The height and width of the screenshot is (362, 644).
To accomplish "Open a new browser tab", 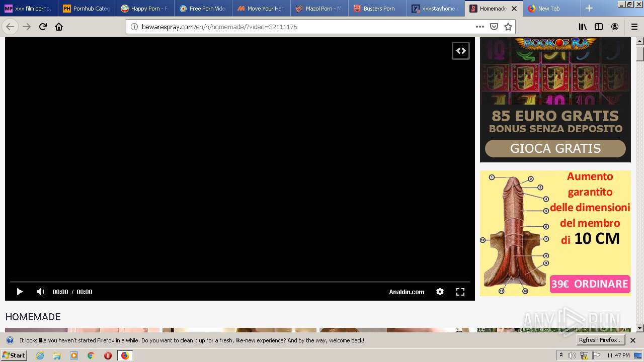I will (589, 9).
